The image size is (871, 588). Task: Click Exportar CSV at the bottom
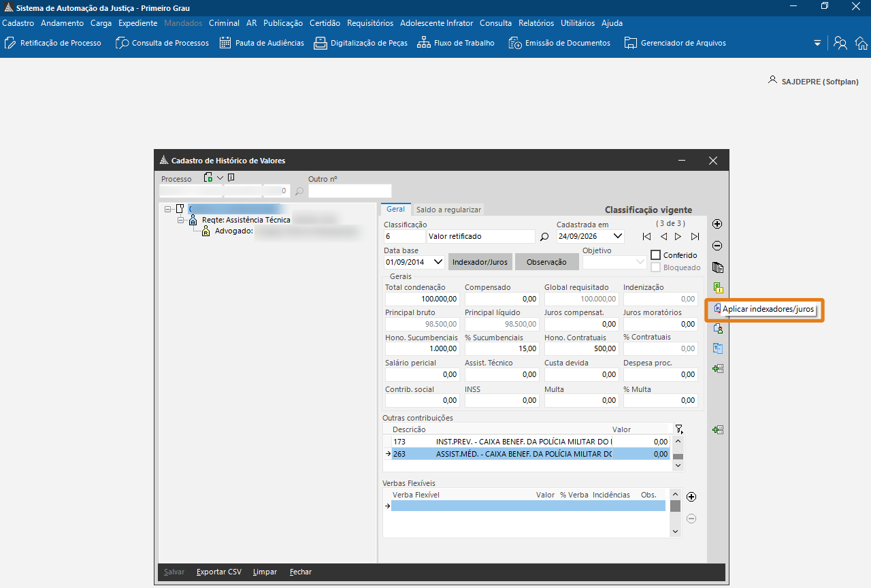(x=219, y=572)
